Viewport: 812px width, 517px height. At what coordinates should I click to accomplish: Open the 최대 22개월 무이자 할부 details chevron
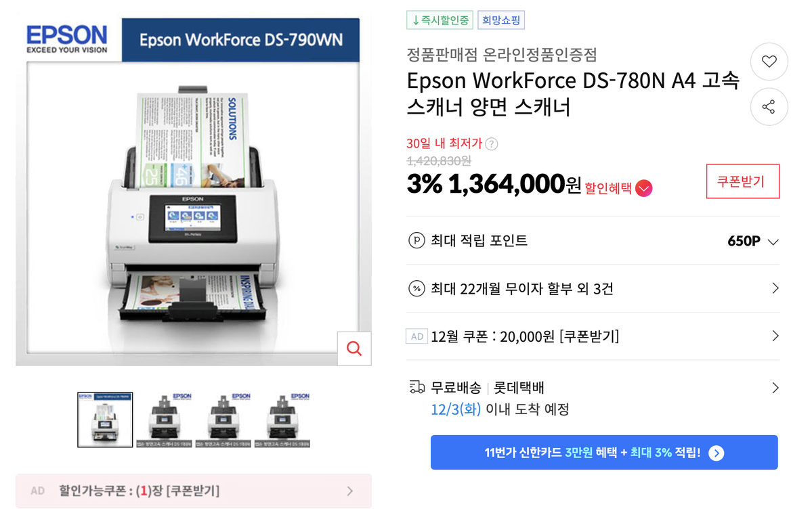[x=775, y=288]
